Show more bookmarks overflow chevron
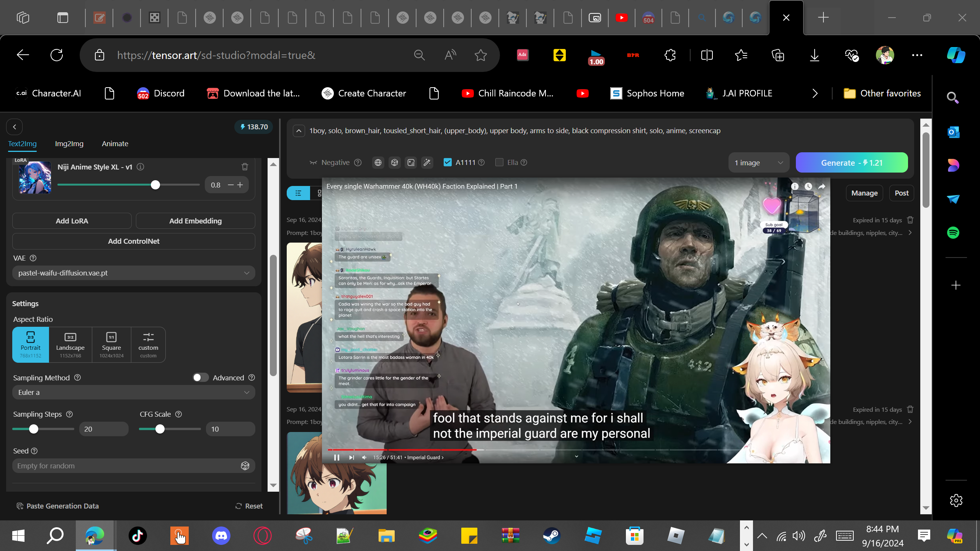 click(x=815, y=93)
